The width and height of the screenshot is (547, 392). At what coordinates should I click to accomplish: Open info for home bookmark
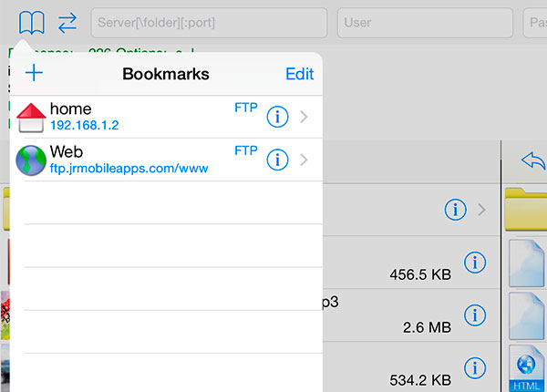point(277,117)
